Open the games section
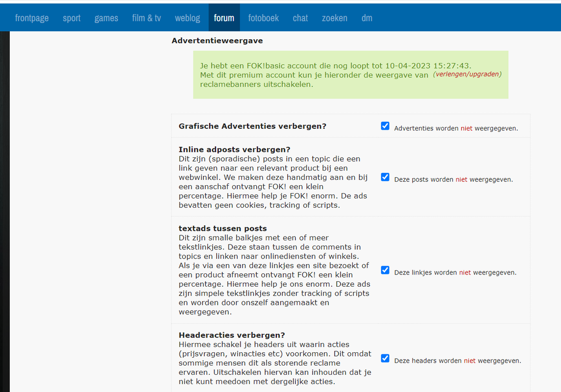 click(106, 18)
